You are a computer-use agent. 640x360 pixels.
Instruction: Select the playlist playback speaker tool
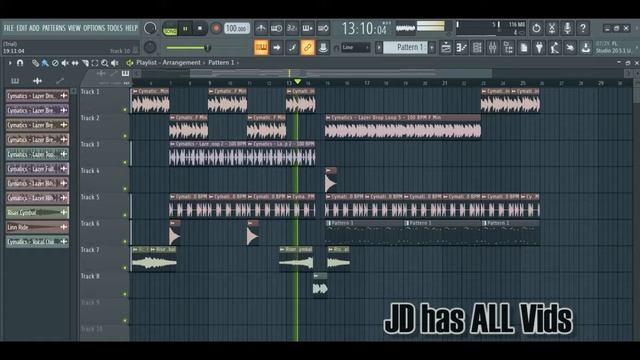[x=115, y=63]
